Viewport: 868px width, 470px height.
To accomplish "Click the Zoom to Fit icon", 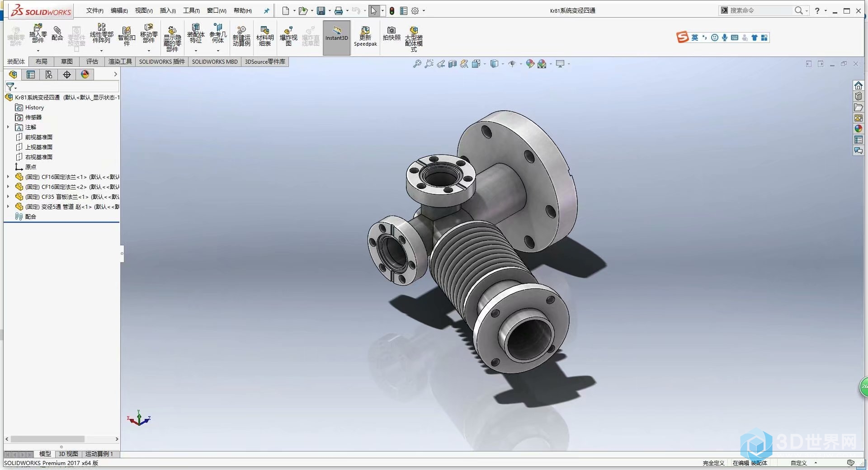I will (417, 64).
